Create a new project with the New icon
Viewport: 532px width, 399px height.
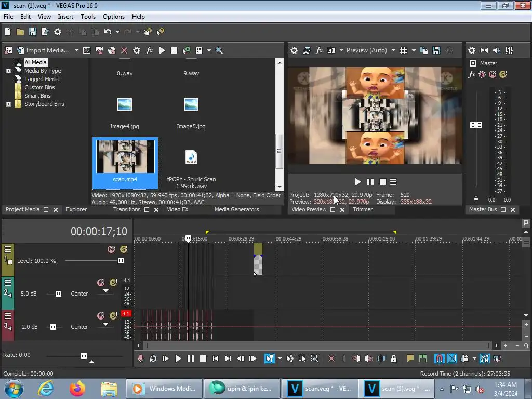click(x=8, y=32)
